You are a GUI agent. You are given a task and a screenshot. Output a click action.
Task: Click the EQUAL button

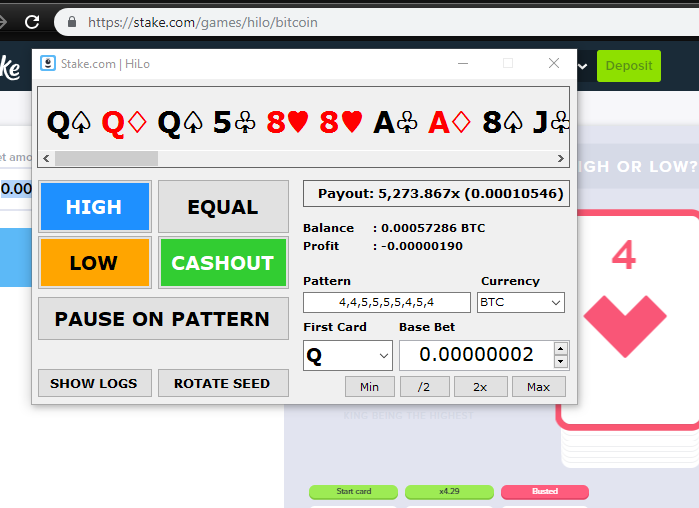coord(223,206)
